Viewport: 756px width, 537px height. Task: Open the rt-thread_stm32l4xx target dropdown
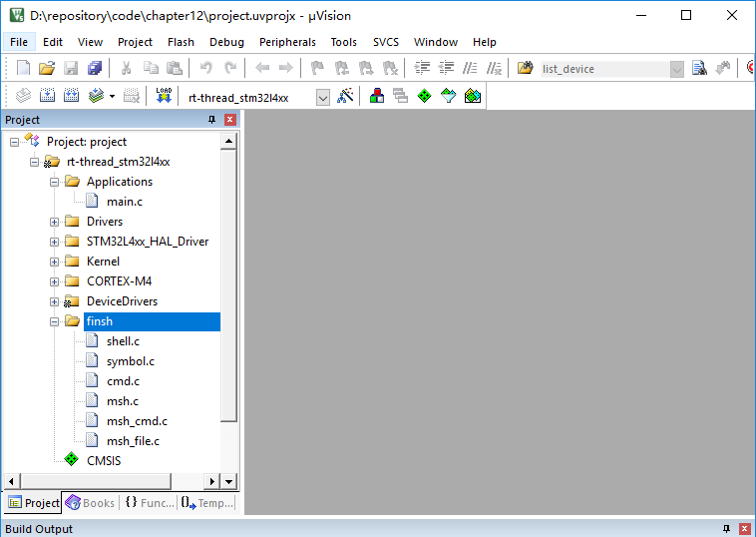tap(322, 97)
